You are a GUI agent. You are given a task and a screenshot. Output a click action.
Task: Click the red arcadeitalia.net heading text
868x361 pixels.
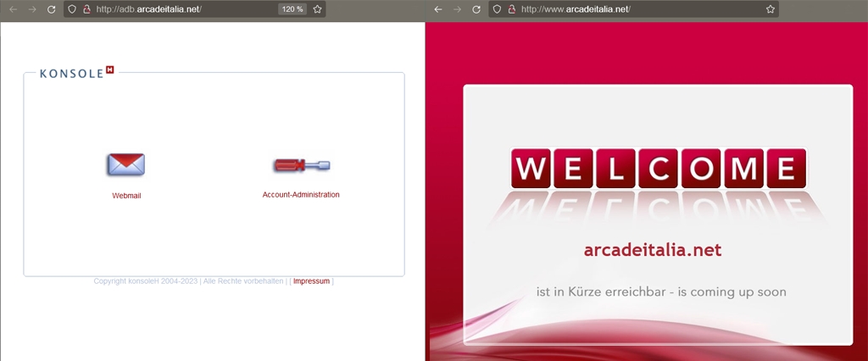653,250
